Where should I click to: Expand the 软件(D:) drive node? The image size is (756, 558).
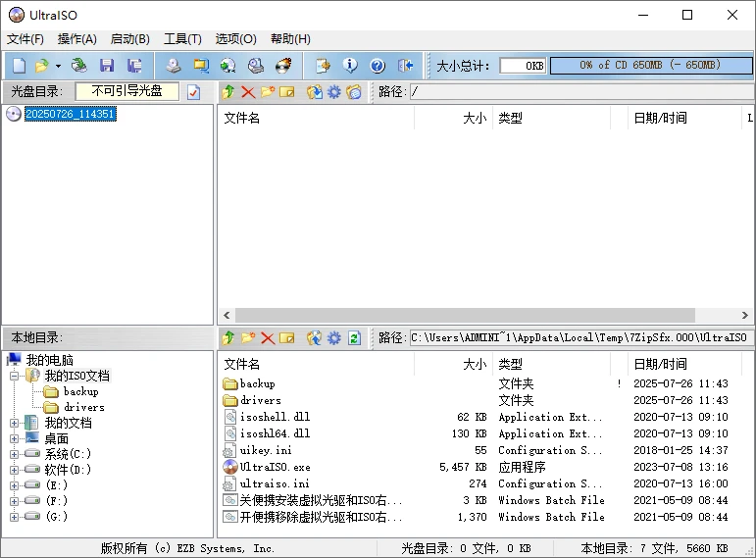14,470
